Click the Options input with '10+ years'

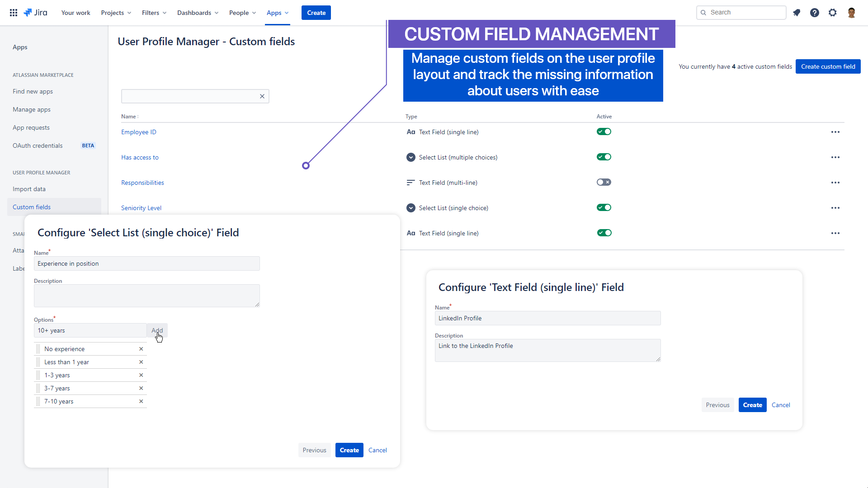(90, 330)
